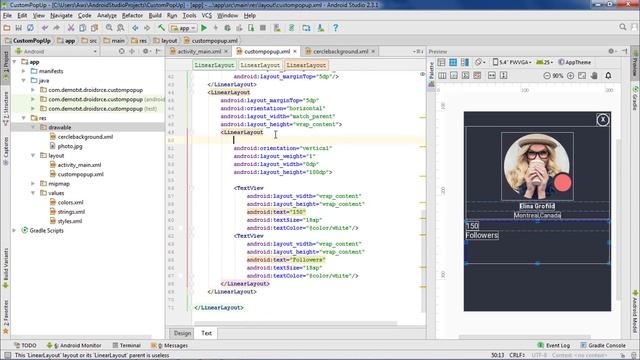
Task: Open the AppTheme selector button
Action: click(575, 62)
